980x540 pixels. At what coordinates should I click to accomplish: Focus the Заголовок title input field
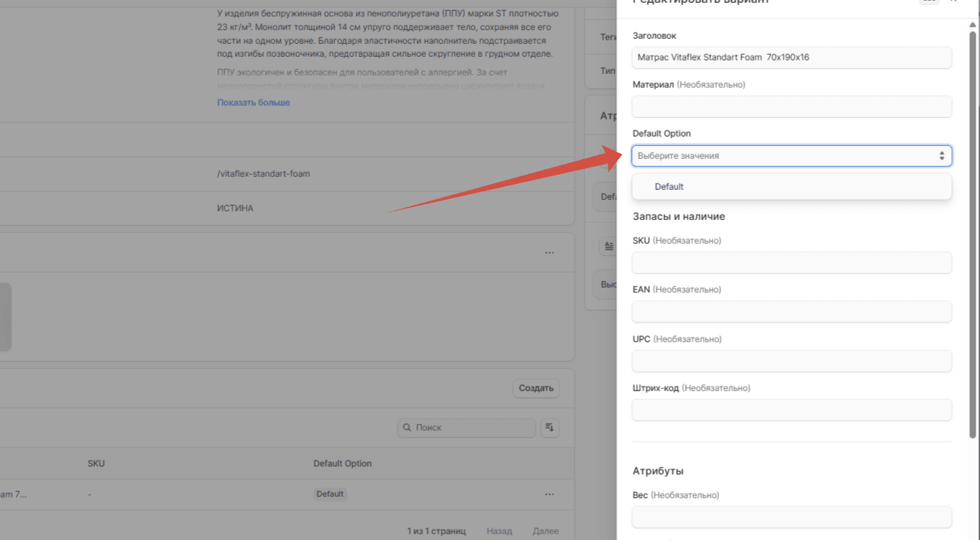point(792,58)
